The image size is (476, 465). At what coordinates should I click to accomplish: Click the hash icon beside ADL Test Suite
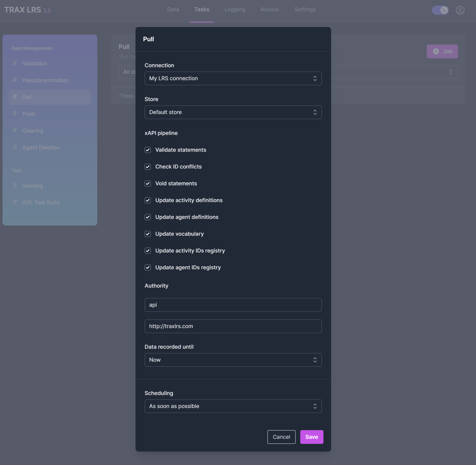[x=15, y=202]
